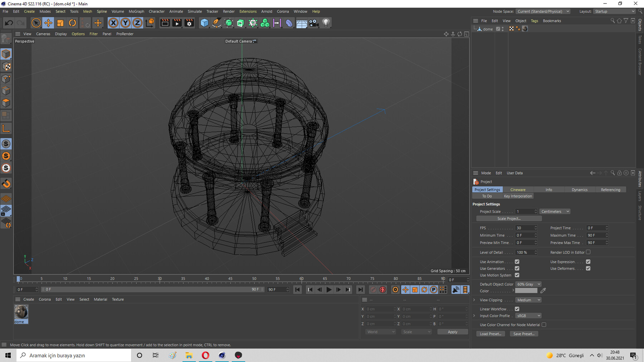Open the Default Object Color dropdown

[x=528, y=284]
